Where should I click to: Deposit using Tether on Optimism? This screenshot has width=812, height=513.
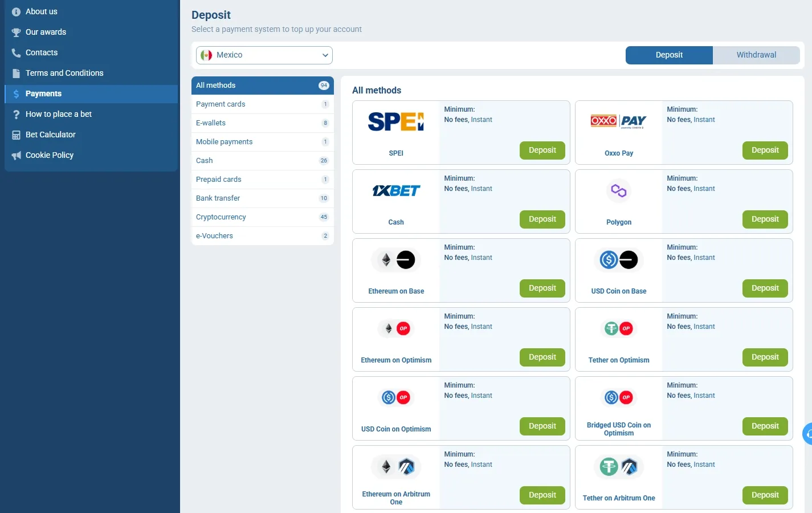765,357
